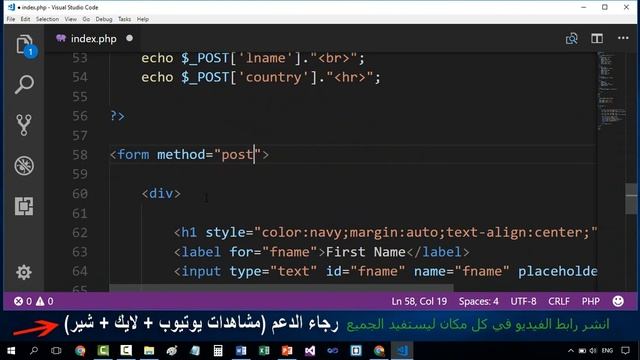640x360 pixels.
Task: Click the warnings count icon in status bar
Action: 40,301
